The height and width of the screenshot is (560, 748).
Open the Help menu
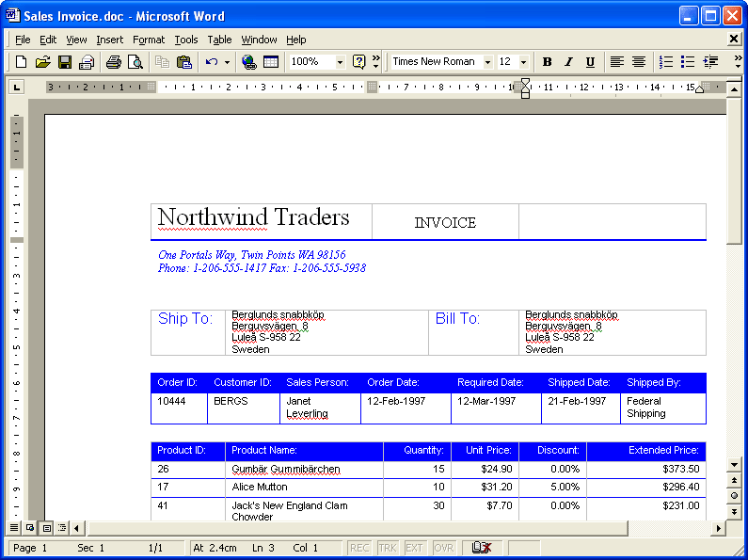295,40
